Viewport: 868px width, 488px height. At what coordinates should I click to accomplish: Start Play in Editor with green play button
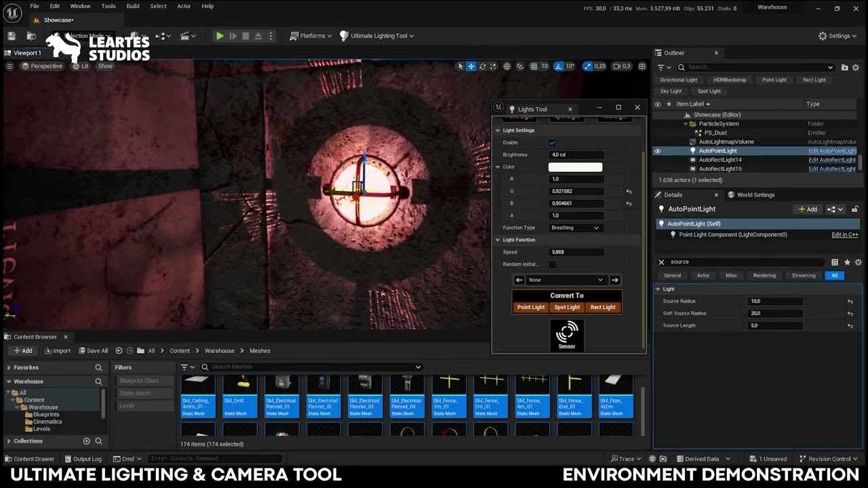pos(220,36)
